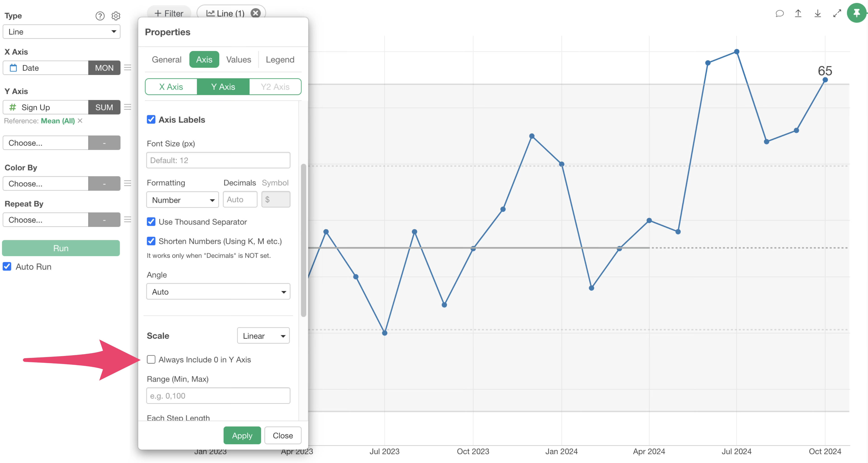Enable Always Include 0 in Y Axis
This screenshot has width=868, height=463.
(151, 360)
